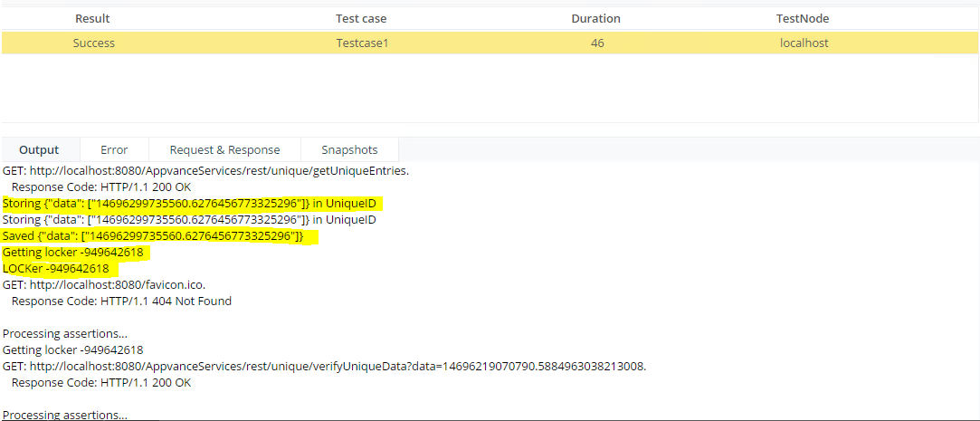980x421 pixels.
Task: Click the TestNode column header
Action: click(x=803, y=19)
